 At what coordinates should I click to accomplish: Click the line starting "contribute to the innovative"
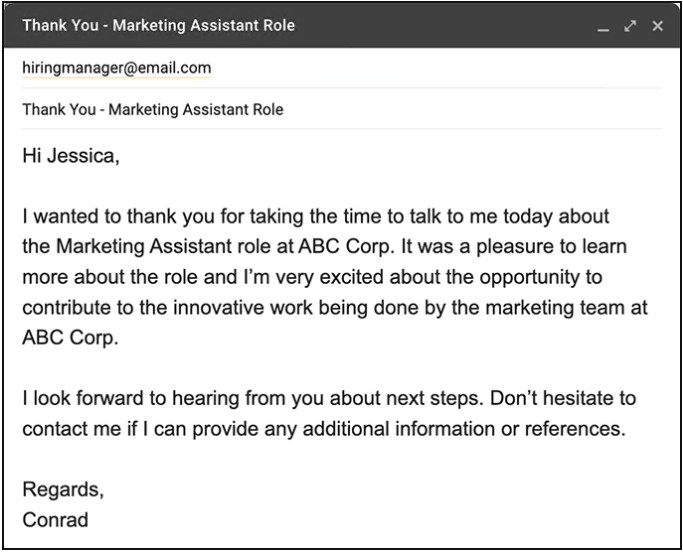coord(334,306)
